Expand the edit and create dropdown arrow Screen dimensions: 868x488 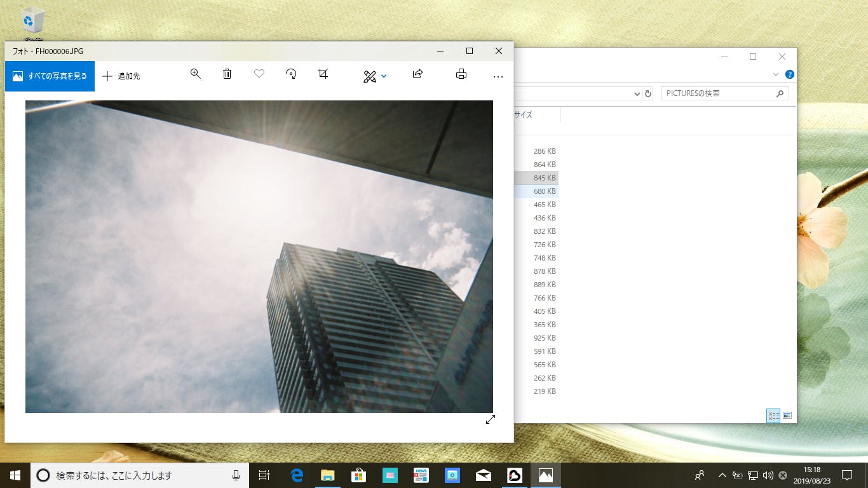point(384,76)
